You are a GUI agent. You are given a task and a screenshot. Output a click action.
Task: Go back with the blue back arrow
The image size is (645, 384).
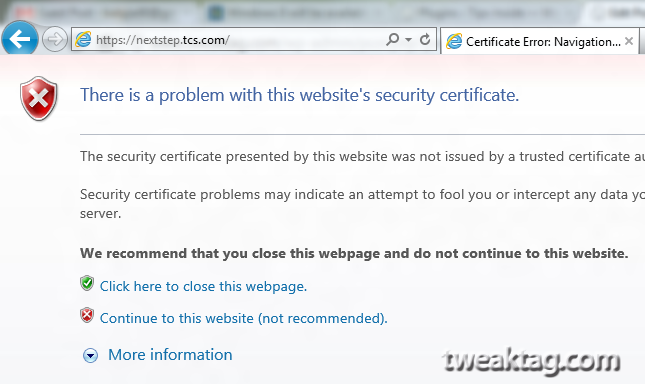tap(20, 39)
